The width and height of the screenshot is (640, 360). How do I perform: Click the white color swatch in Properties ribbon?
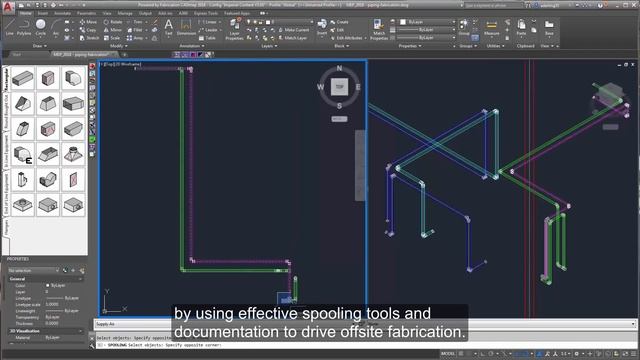click(x=403, y=22)
